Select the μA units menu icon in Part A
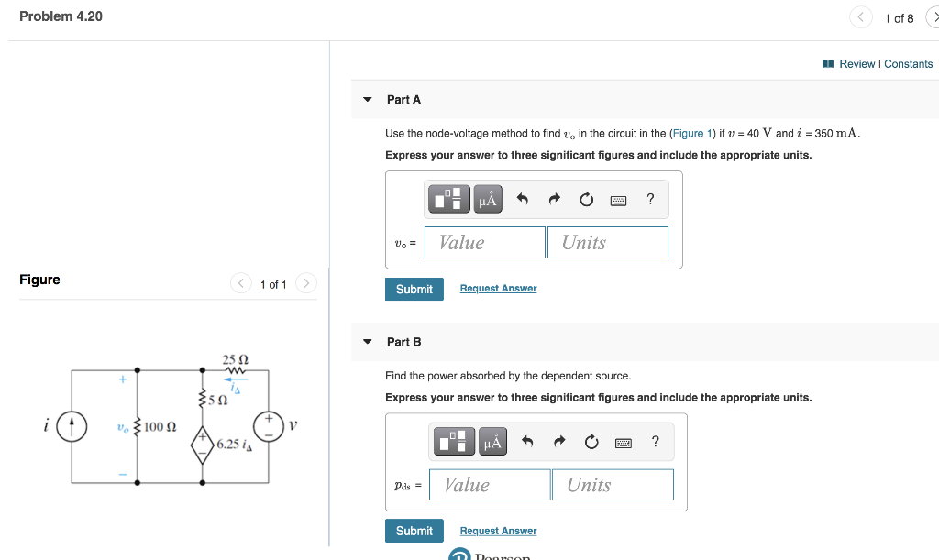The height and width of the screenshot is (560, 939). coord(487,199)
